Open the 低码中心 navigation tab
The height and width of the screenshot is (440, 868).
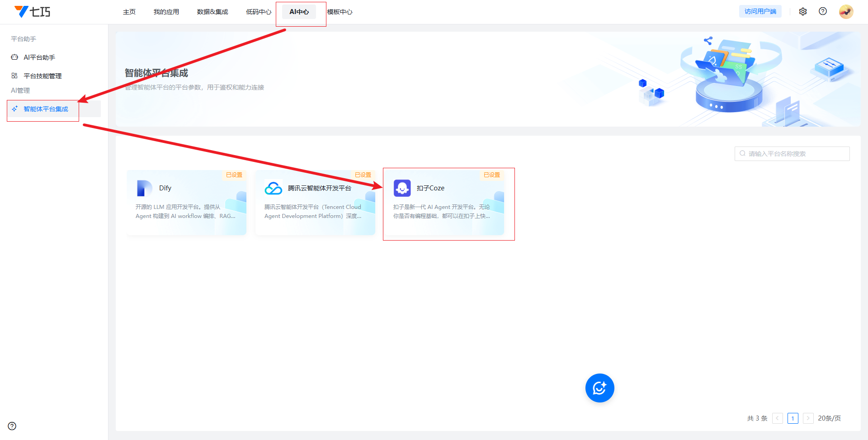(x=259, y=12)
